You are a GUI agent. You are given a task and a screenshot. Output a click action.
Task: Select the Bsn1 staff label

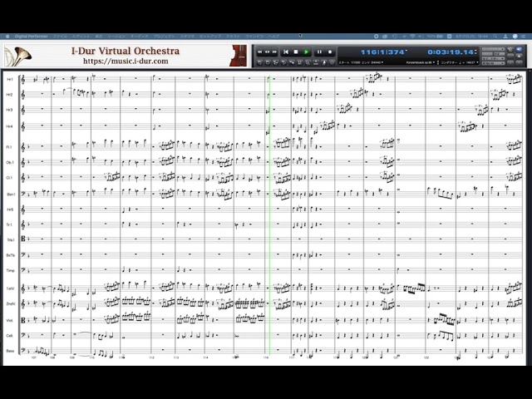click(11, 195)
